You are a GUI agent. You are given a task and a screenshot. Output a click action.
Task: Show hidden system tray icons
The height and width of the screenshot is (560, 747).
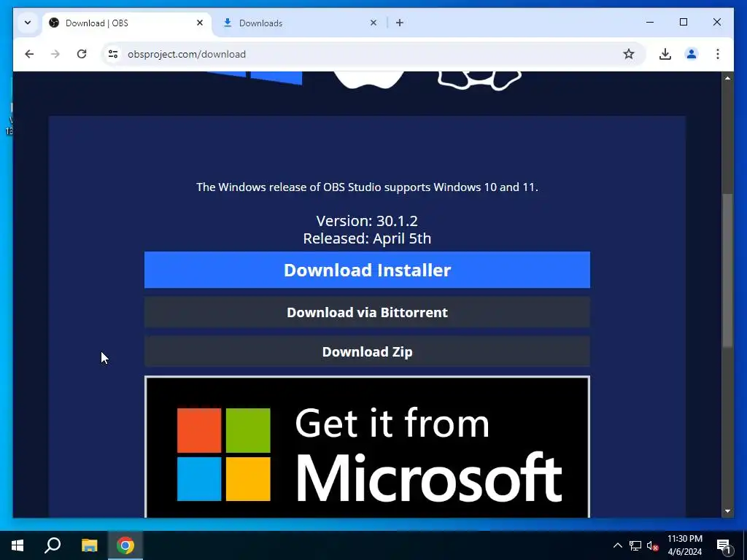(x=617, y=545)
